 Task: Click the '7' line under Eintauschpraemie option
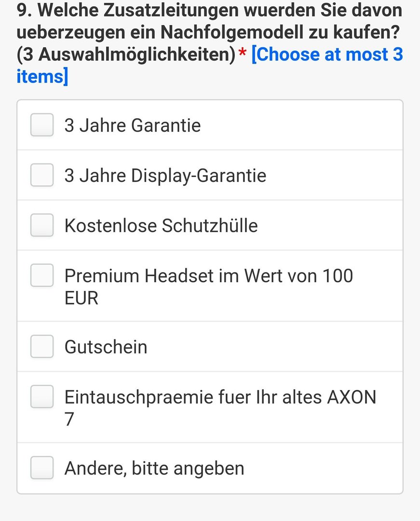(69, 419)
